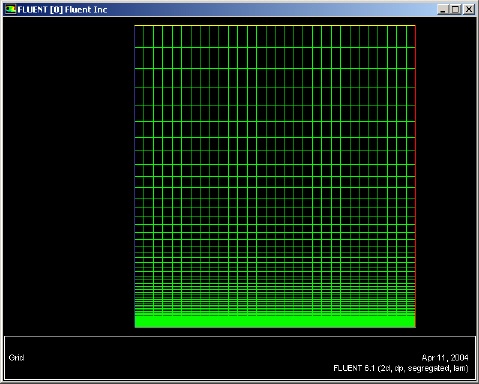479x384 pixels.
Task: Pick the red right boundary of the mesh
Action: tap(415, 176)
